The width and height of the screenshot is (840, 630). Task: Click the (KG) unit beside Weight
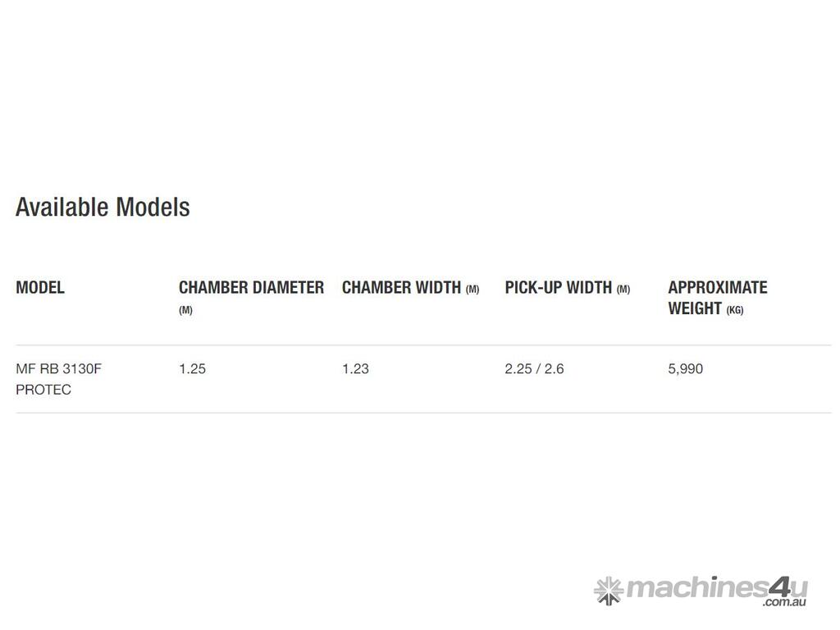tap(735, 310)
